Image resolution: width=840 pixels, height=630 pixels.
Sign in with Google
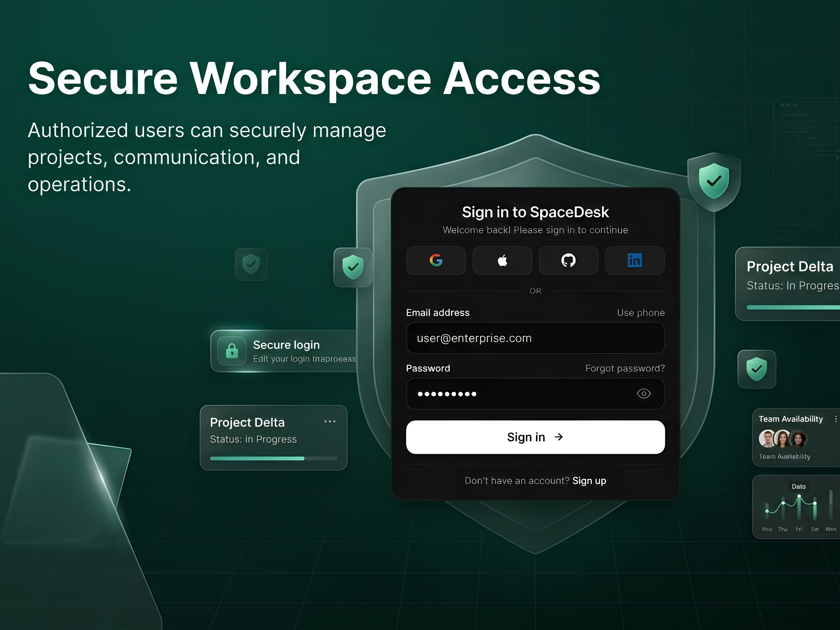[x=436, y=260]
